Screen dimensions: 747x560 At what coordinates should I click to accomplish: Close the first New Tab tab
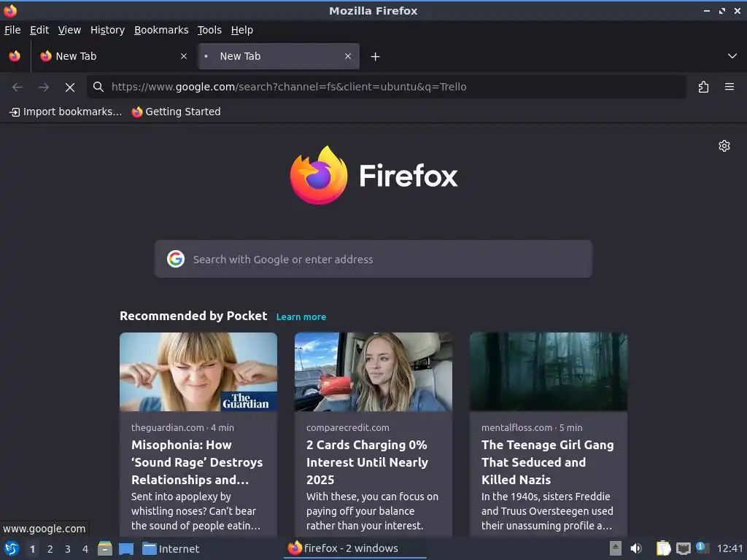click(184, 56)
